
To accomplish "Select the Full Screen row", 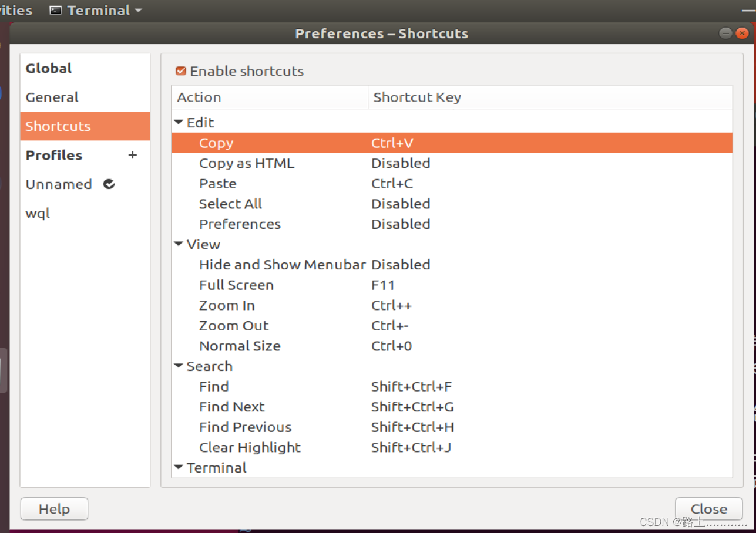I will pos(452,285).
